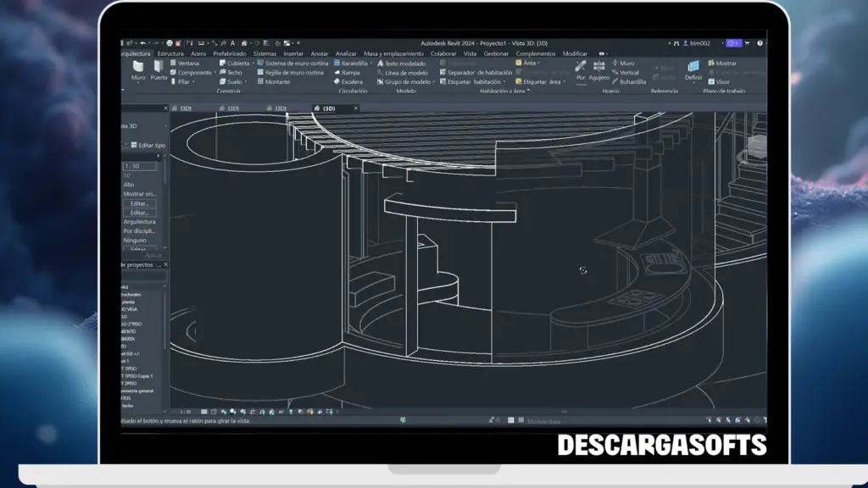Viewport: 868px width, 488px height.
Task: Activate the Rampa tool
Action: tap(351, 73)
